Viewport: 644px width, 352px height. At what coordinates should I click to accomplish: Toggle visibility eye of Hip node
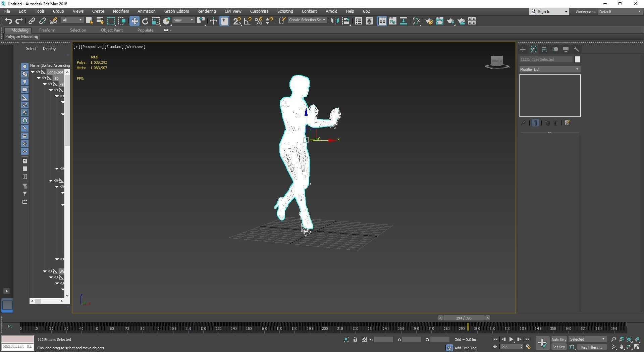coord(44,78)
